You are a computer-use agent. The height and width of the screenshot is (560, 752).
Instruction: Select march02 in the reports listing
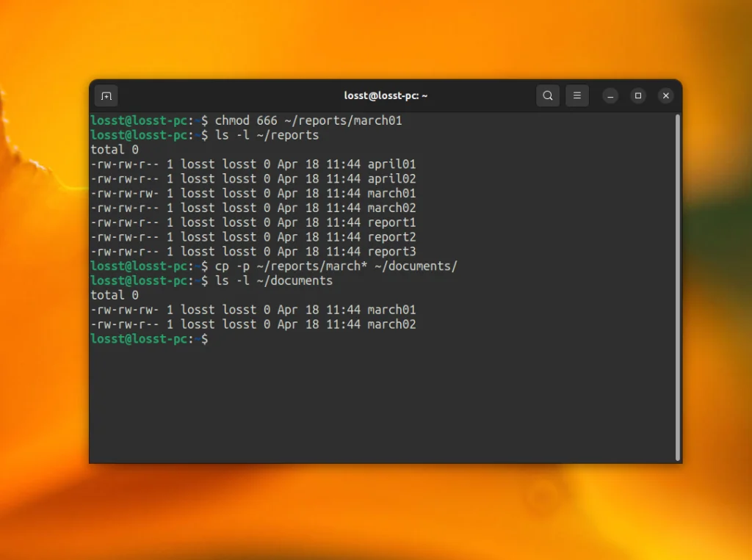click(391, 208)
